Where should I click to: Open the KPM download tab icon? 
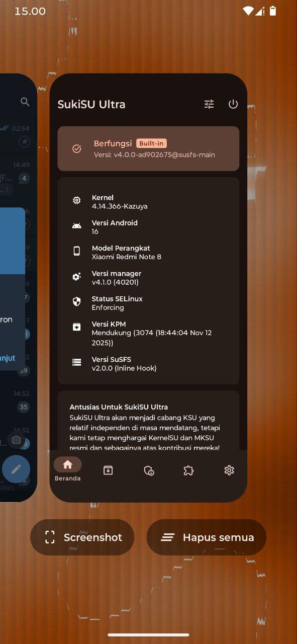click(x=108, y=470)
